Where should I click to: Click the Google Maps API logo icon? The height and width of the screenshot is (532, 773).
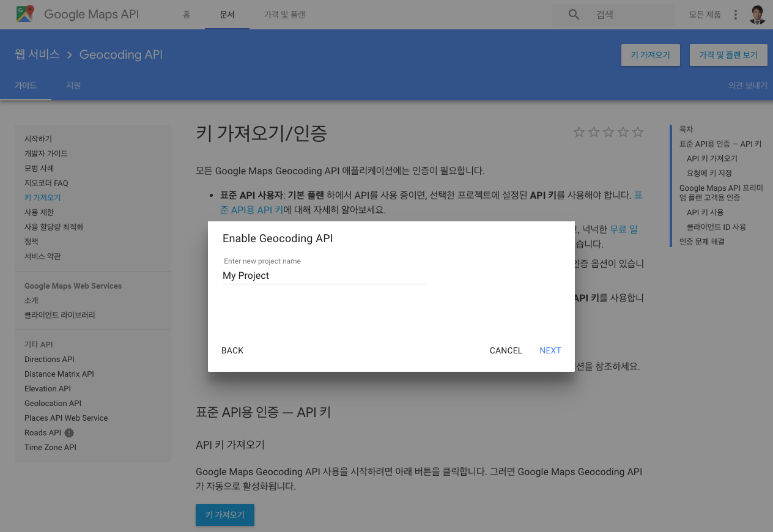pos(25,14)
